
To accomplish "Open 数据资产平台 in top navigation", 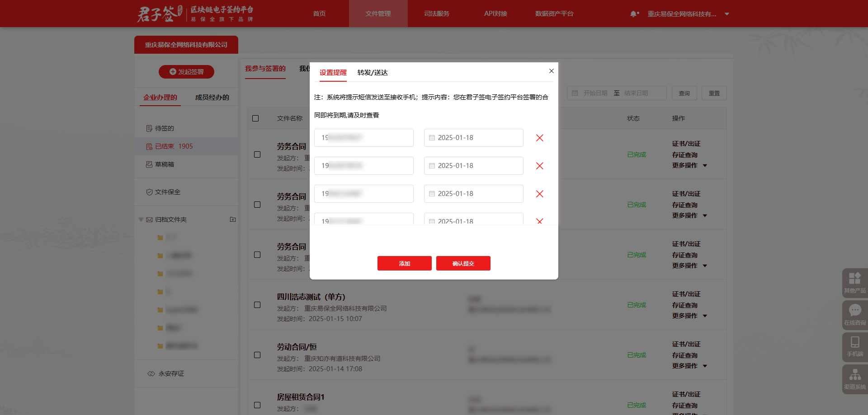I will [554, 14].
